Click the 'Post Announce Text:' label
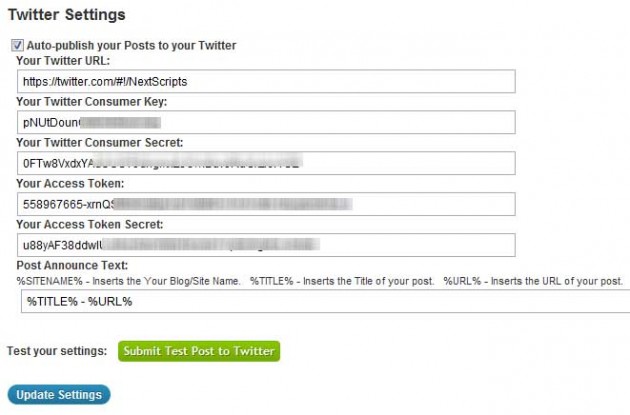The height and width of the screenshot is (415, 630). click(72, 265)
